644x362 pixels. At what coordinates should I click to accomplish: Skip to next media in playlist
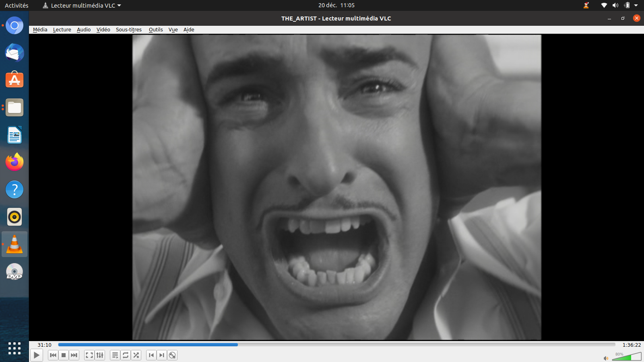(74, 355)
